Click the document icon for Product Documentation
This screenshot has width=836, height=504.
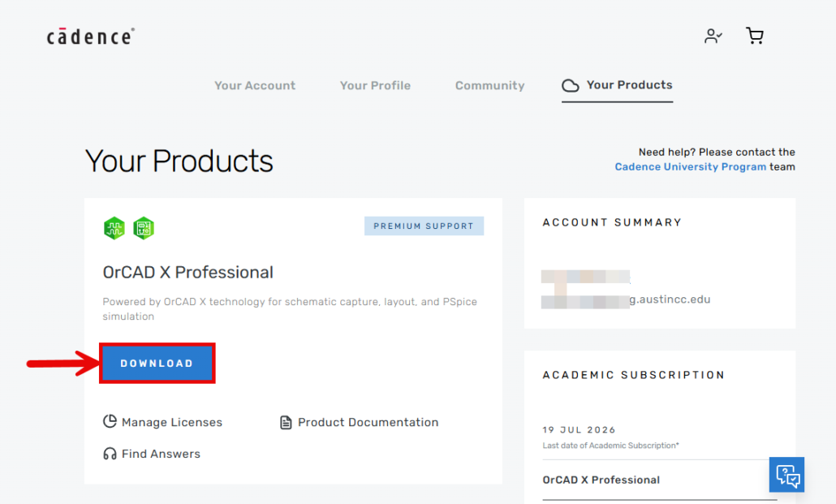[x=286, y=422]
